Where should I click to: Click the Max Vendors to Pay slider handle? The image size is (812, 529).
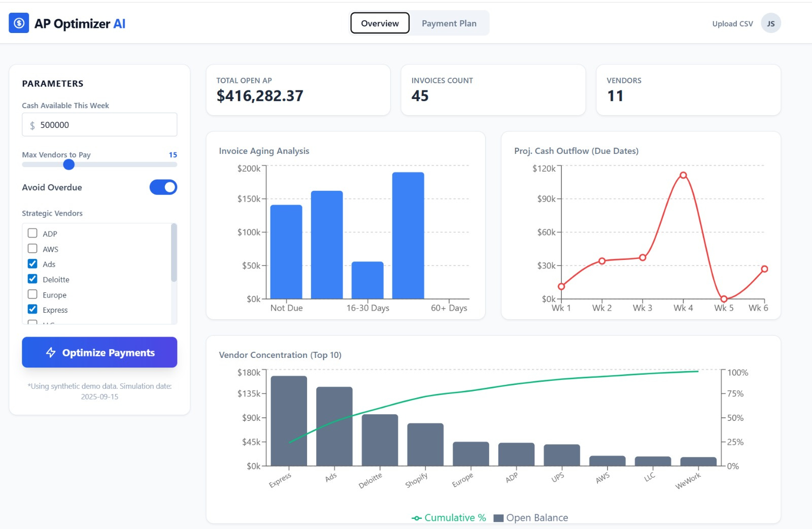pos(69,164)
